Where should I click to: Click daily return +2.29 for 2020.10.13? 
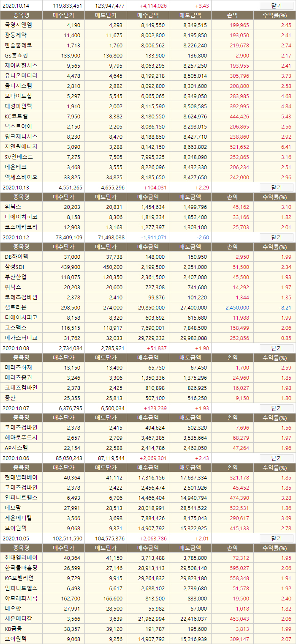pos(202,187)
